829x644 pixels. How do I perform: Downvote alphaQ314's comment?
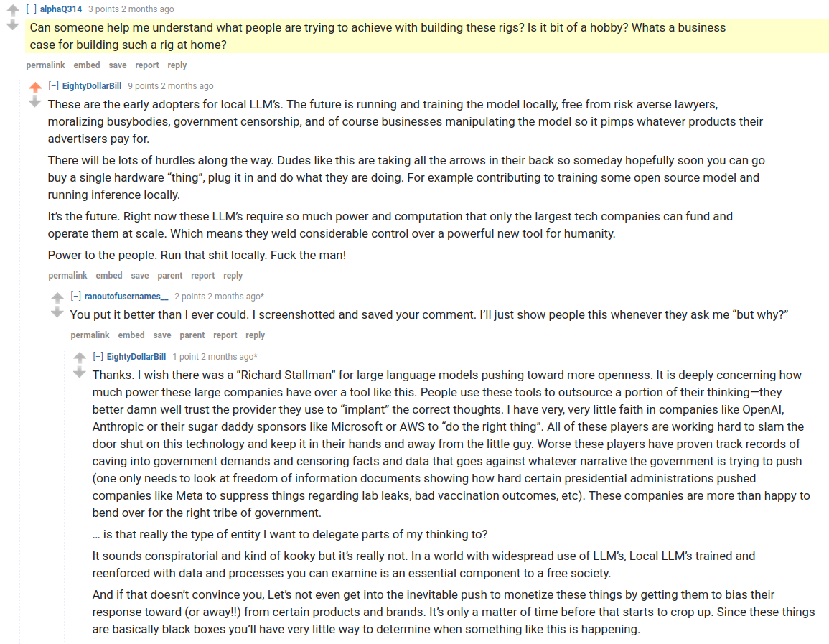[13, 25]
